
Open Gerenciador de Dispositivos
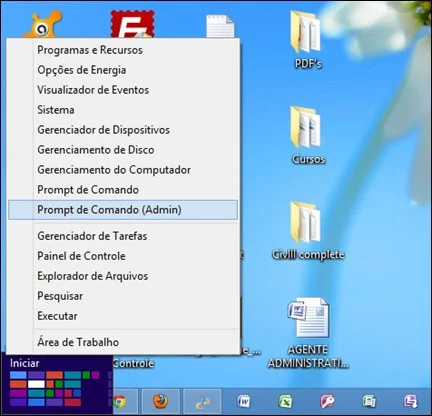click(123, 130)
